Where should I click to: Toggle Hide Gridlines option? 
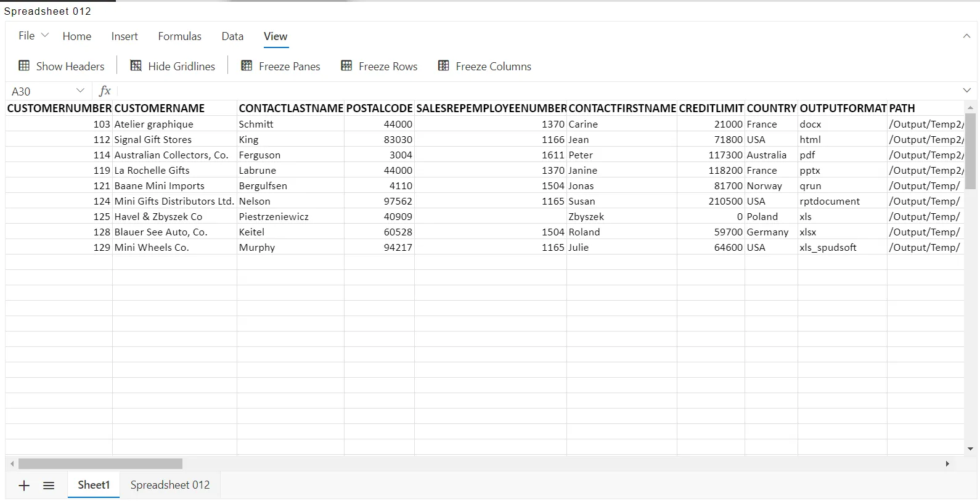173,66
